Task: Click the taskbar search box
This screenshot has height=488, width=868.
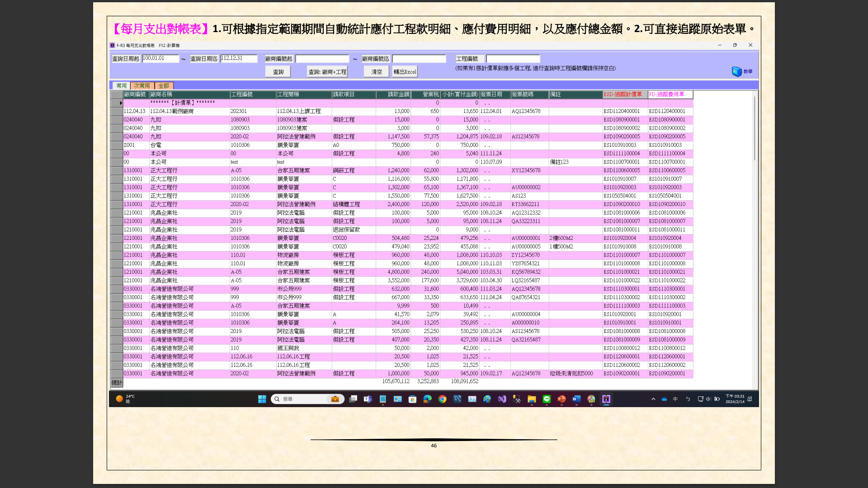Action: 307,399
